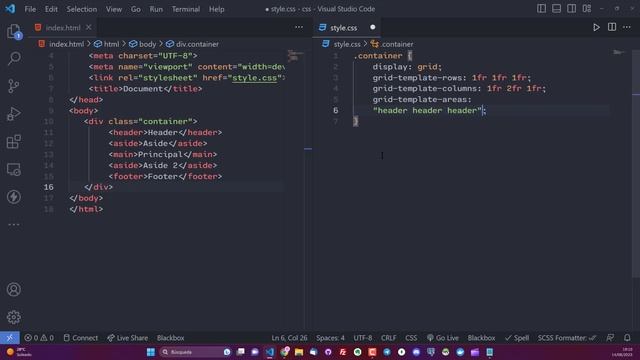Click the style.css editor vertical scrollbar

pos(636,163)
